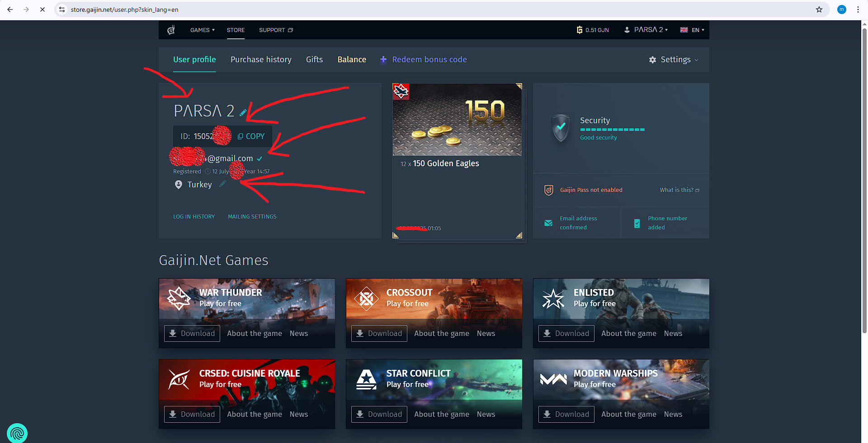Click the Security level progress bar

pos(612,130)
